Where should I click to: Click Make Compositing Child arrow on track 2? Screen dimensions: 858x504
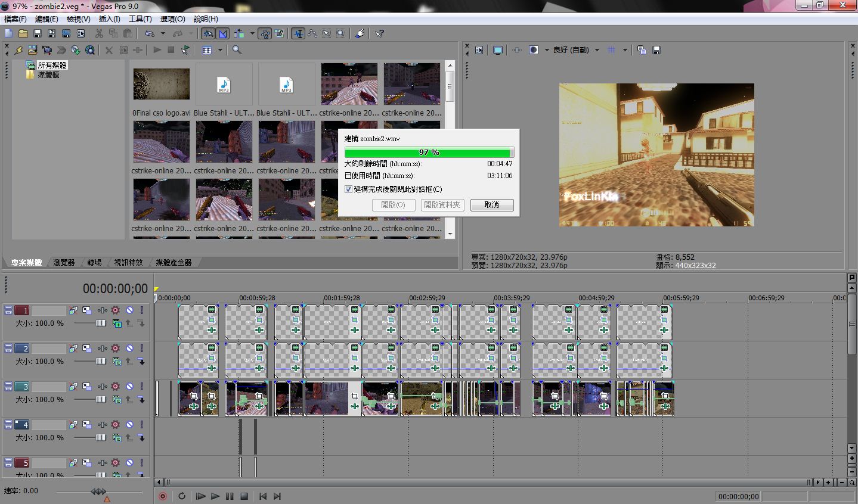coord(141,362)
